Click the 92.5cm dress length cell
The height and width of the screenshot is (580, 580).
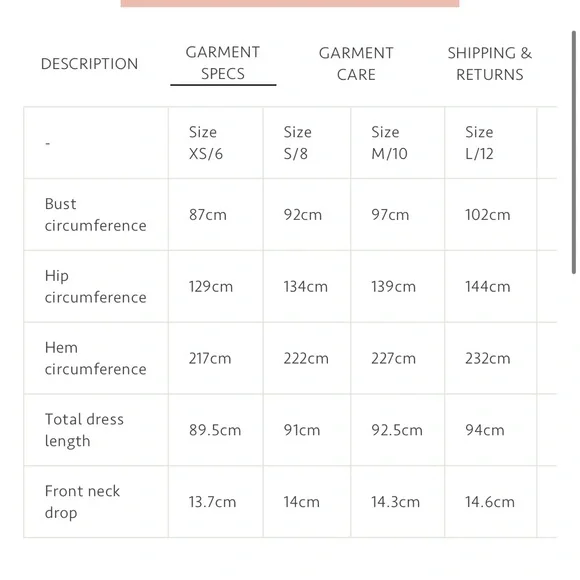click(x=398, y=430)
